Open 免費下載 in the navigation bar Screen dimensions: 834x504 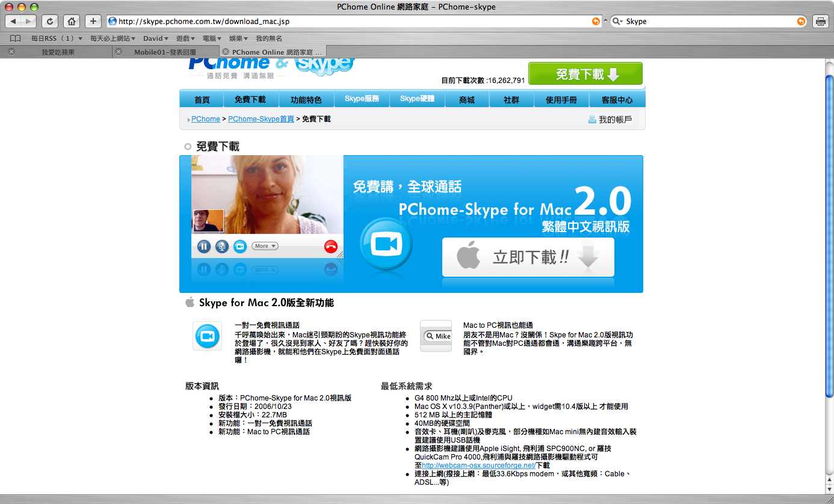(x=250, y=99)
